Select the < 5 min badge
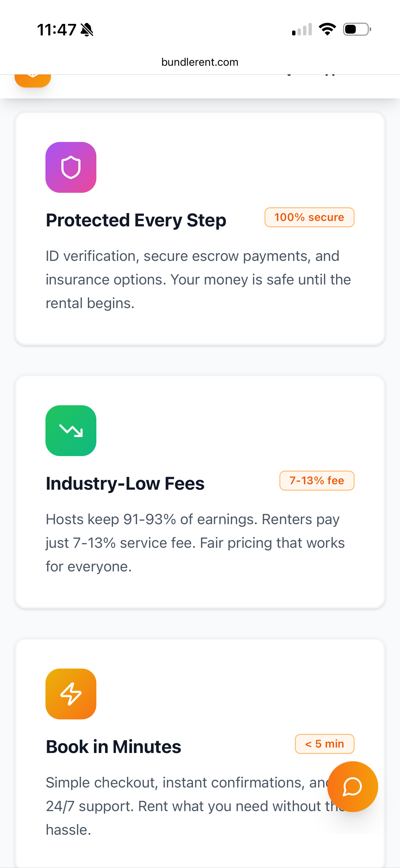This screenshot has height=868, width=400. [324, 744]
